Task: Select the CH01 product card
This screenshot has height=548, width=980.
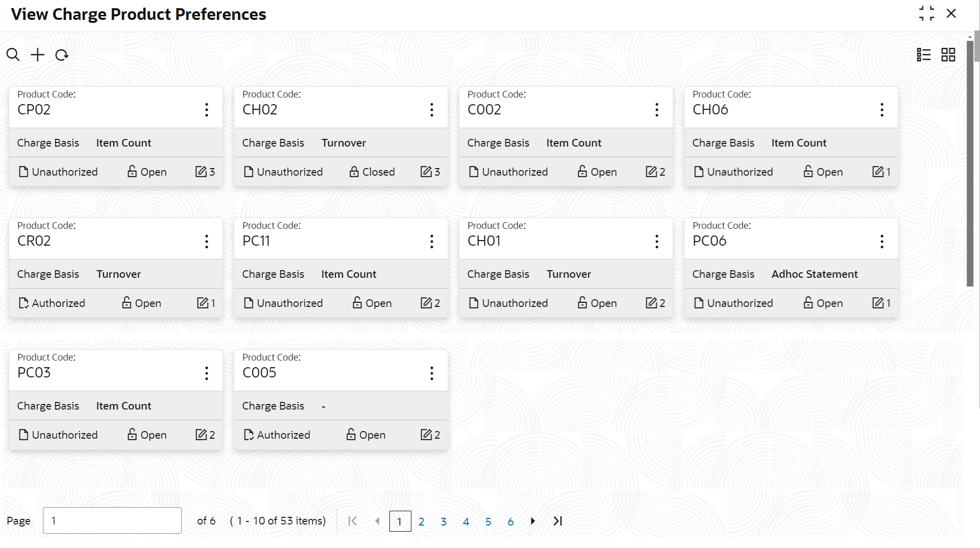Action: click(x=566, y=268)
